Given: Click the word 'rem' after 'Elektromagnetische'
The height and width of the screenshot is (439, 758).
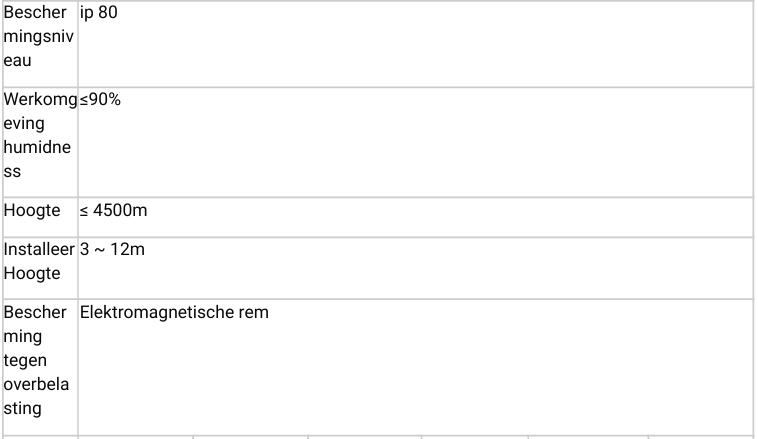Looking at the screenshot, I should click(x=254, y=312).
